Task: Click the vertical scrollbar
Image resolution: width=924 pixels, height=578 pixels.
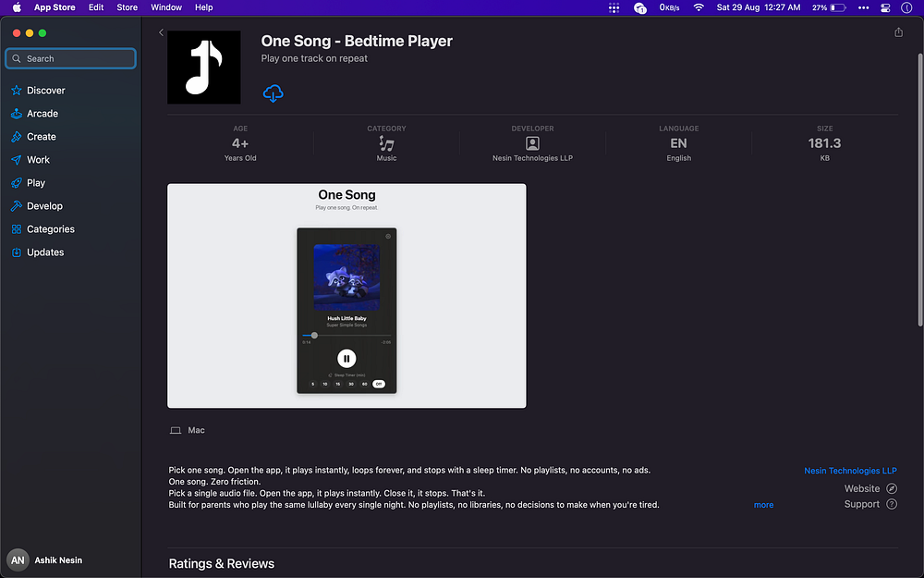Action: pyautogui.click(x=920, y=189)
